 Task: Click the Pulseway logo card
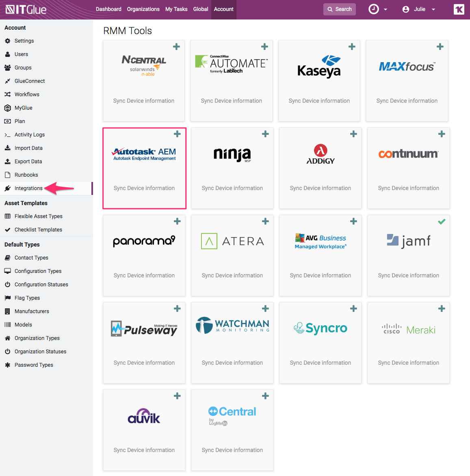(x=144, y=343)
